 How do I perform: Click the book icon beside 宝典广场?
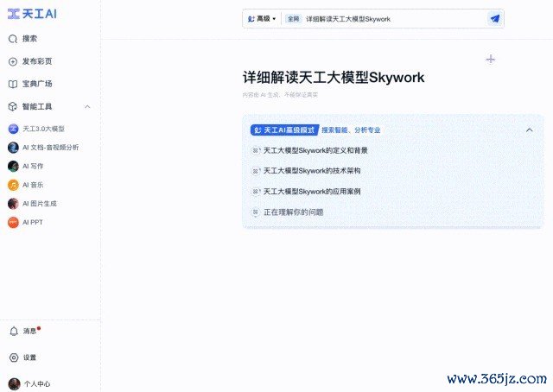13,85
